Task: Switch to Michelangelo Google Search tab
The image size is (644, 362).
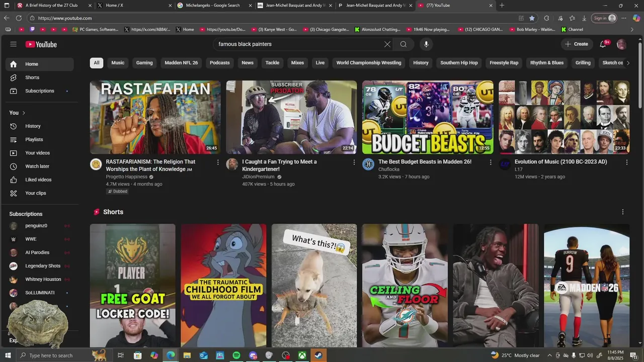Action: [x=213, y=5]
